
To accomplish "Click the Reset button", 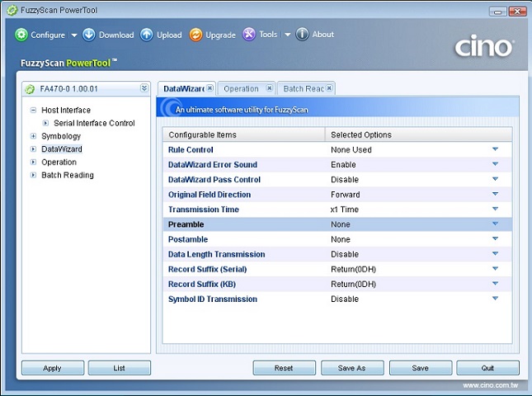I will tap(284, 368).
